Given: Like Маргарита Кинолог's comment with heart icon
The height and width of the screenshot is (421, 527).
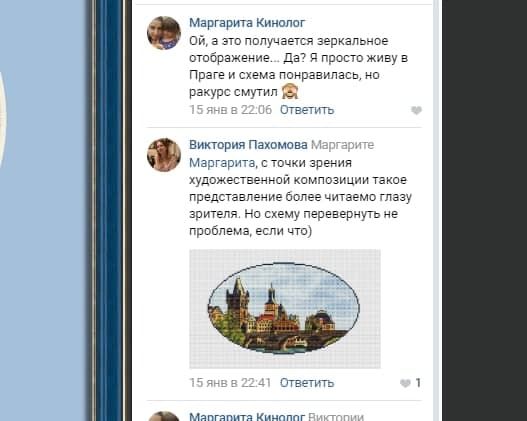Looking at the screenshot, I should 416,110.
